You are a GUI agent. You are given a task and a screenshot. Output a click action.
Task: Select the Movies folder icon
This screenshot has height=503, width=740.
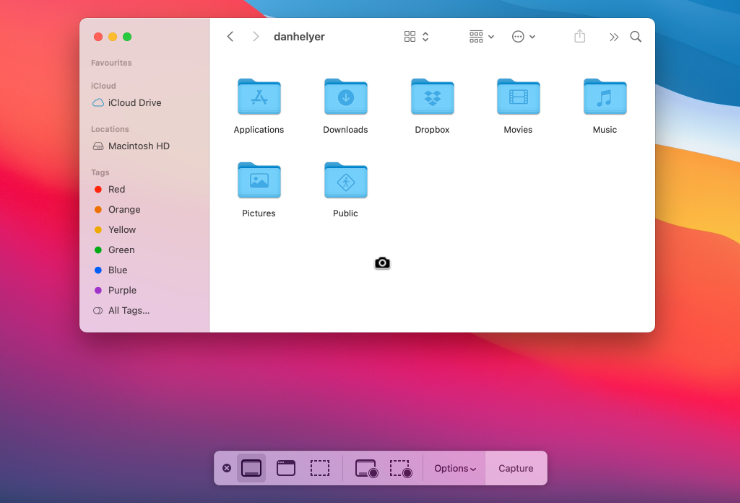pos(518,97)
